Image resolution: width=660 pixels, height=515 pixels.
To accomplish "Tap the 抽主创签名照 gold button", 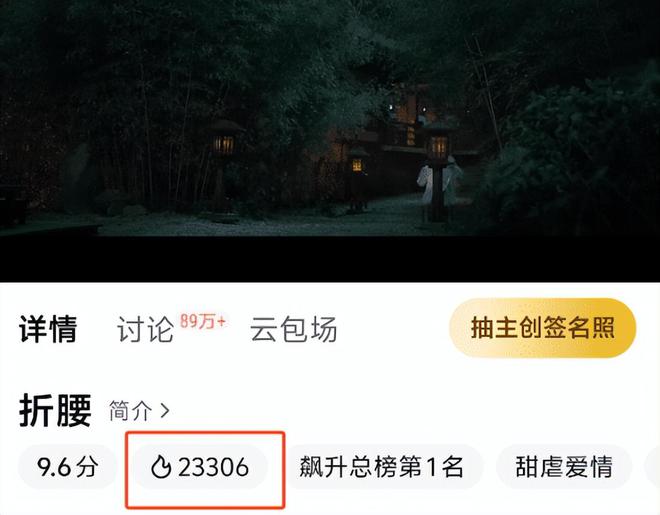I will (x=543, y=327).
